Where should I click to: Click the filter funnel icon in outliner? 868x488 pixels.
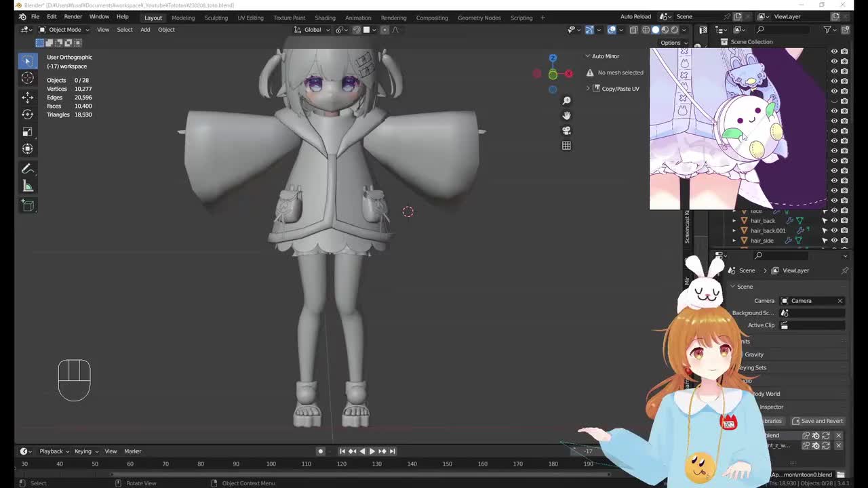827,30
